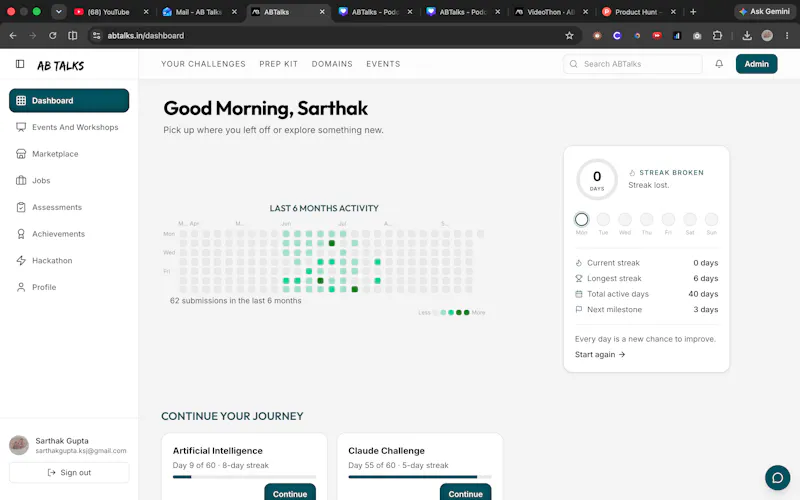
Task: Go to Marketplace in the sidebar
Action: point(69,154)
